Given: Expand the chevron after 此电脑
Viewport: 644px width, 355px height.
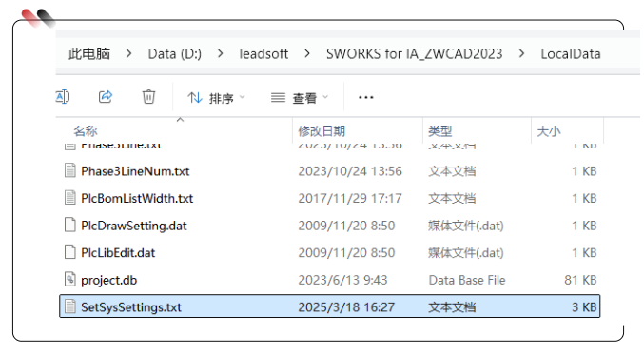Looking at the screenshot, I should click(129, 53).
